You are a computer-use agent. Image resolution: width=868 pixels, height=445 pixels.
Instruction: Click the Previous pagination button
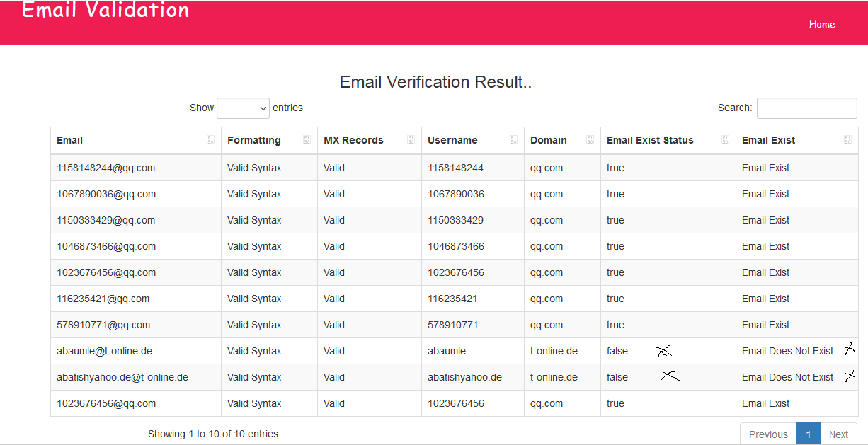pos(768,434)
